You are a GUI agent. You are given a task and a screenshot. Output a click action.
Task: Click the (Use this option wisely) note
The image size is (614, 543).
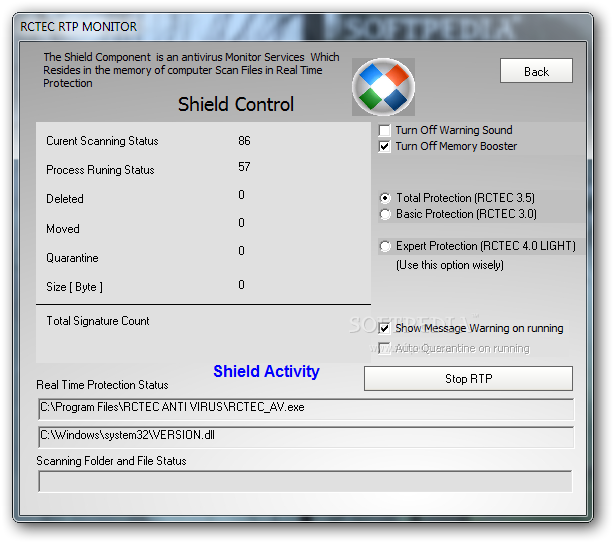click(x=450, y=265)
